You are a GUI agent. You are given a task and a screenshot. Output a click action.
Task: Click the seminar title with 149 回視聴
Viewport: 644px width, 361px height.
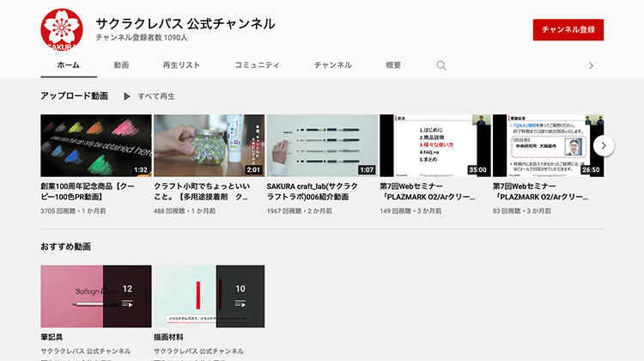coord(427,192)
